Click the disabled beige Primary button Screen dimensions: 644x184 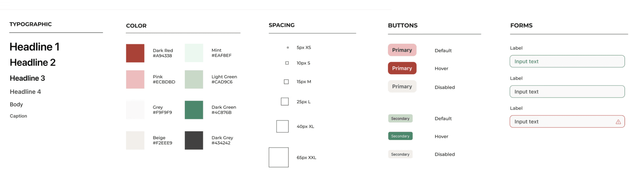pos(402,87)
